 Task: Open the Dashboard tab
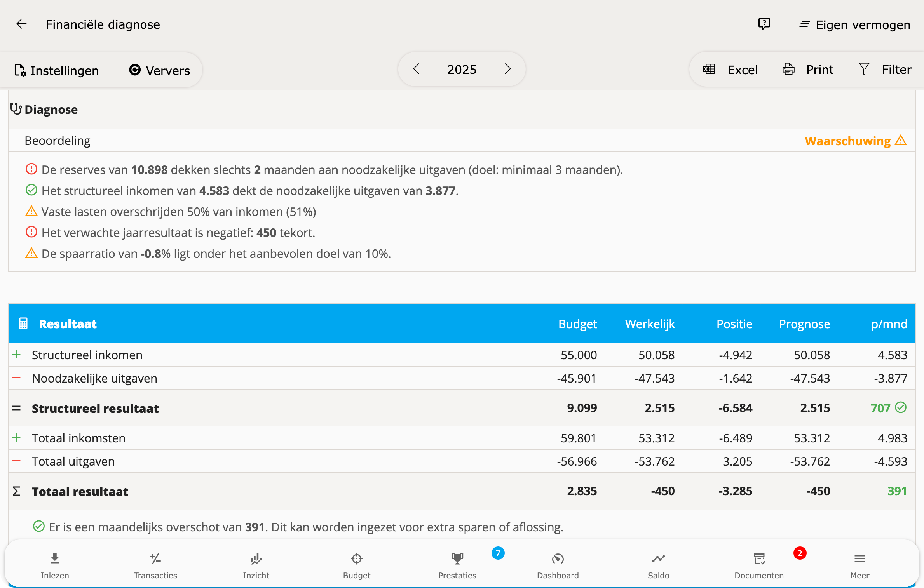[558, 565]
